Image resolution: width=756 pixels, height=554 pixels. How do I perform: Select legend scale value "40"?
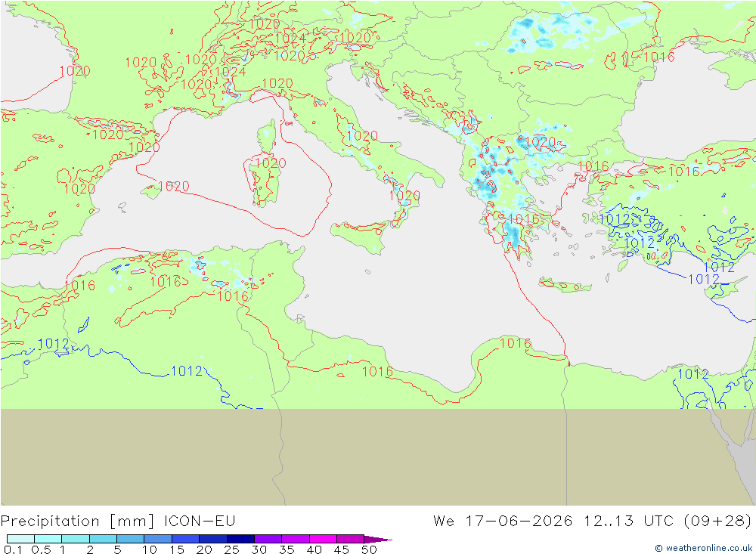click(x=314, y=549)
